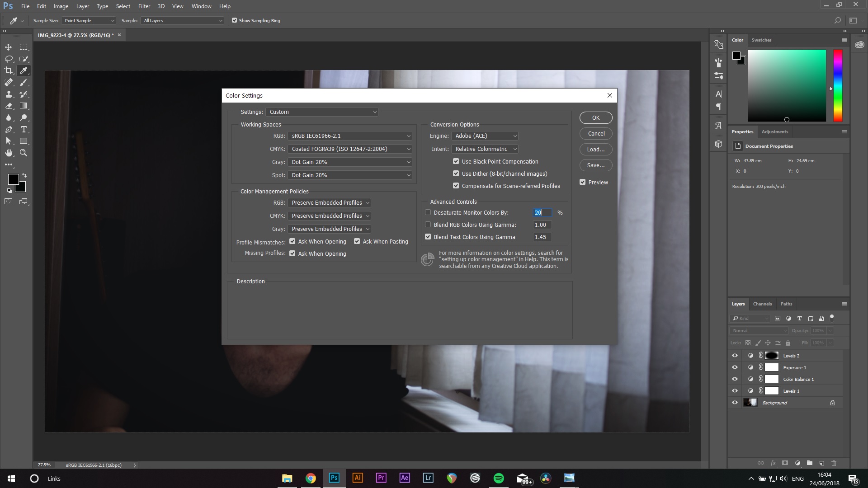Image resolution: width=868 pixels, height=488 pixels.
Task: Open the Edit menu
Action: (41, 6)
